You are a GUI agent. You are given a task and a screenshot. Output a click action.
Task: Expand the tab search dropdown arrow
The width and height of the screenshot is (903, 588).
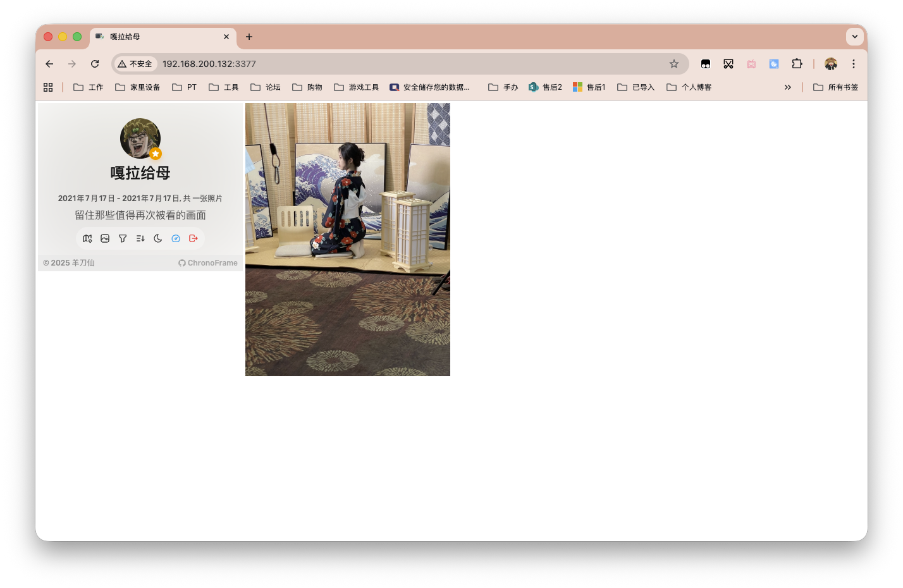point(854,37)
